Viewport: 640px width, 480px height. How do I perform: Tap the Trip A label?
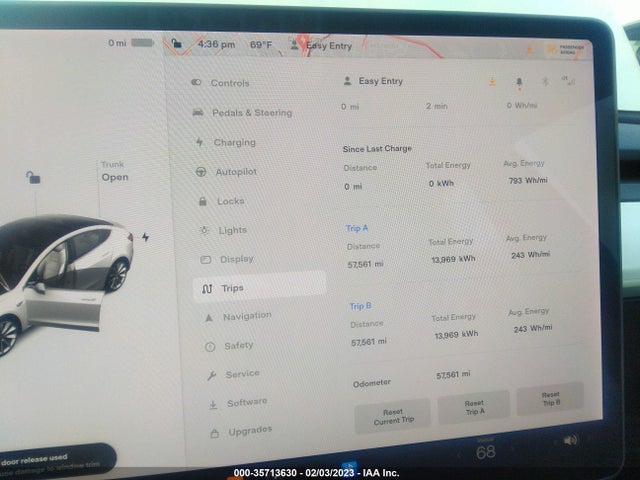(357, 228)
